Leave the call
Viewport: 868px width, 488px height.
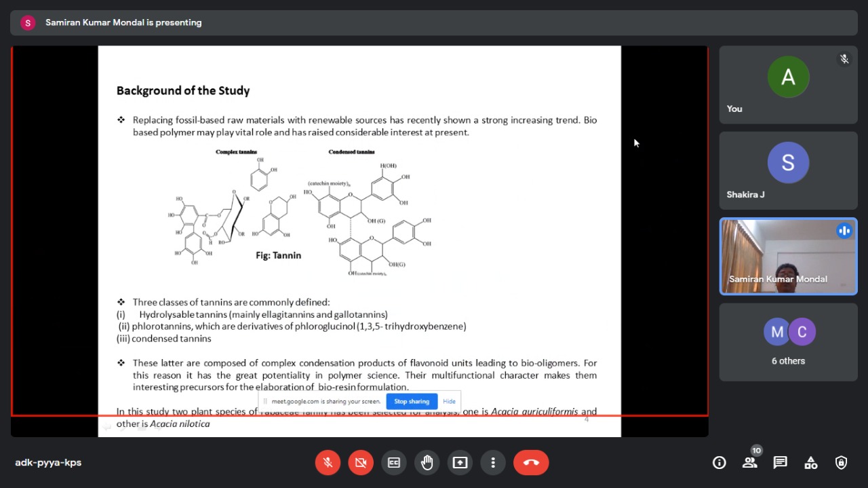531,462
